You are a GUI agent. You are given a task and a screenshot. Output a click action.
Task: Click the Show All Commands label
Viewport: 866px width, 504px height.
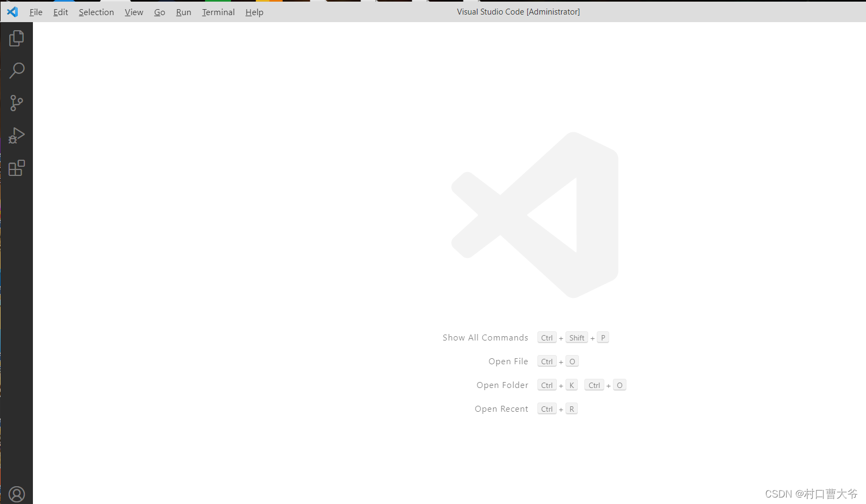point(485,338)
